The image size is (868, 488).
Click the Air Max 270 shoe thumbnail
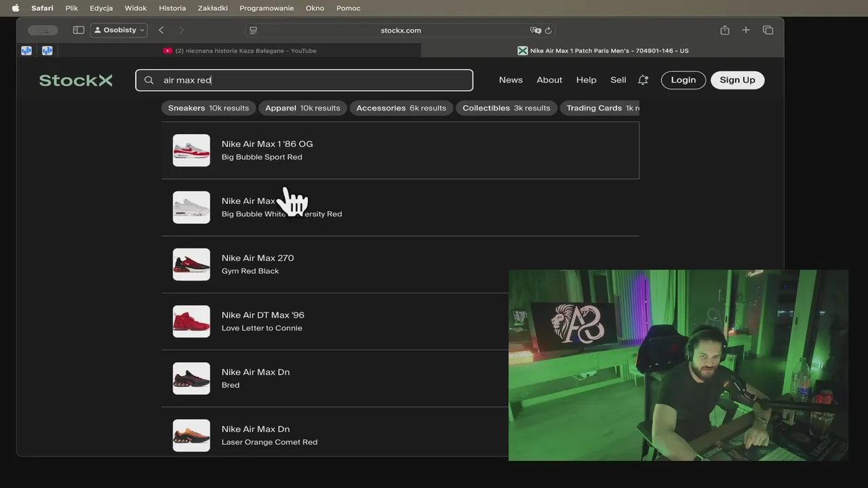pyautogui.click(x=191, y=264)
